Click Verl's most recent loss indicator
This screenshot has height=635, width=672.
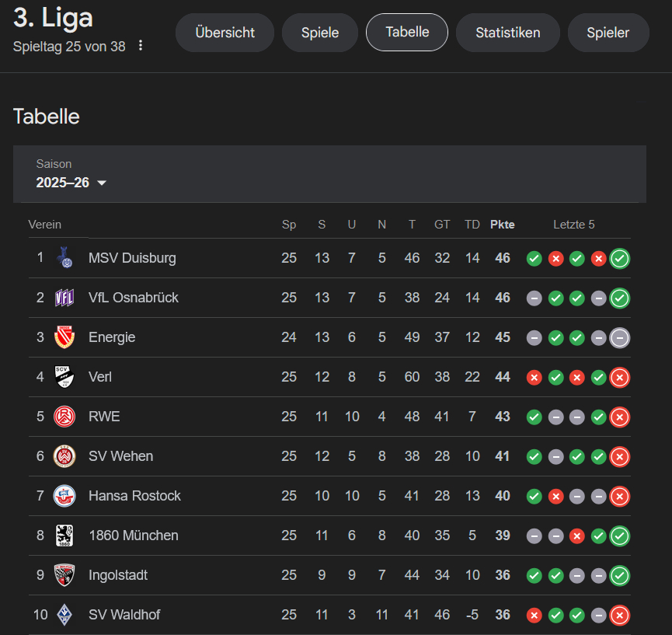(x=619, y=378)
